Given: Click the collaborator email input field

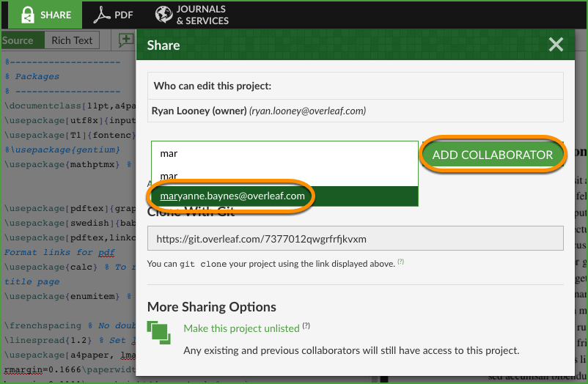Looking at the screenshot, I should click(x=284, y=154).
